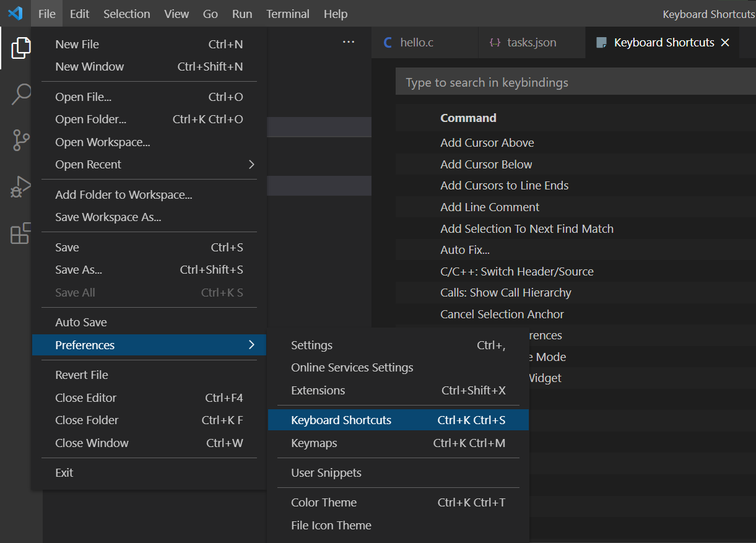Choose New File from File menu
This screenshot has height=543, width=756.
[149, 44]
